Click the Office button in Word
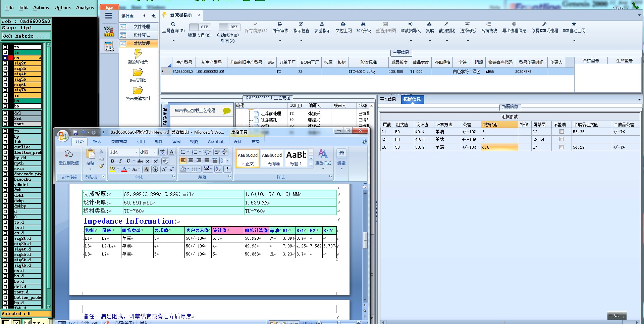Viewport: 644px width, 324px height. (x=62, y=136)
